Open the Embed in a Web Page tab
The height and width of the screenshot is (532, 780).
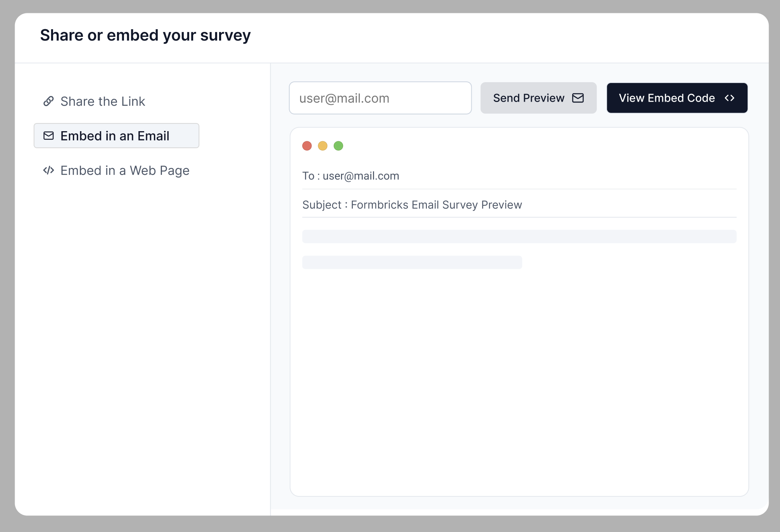click(x=124, y=170)
